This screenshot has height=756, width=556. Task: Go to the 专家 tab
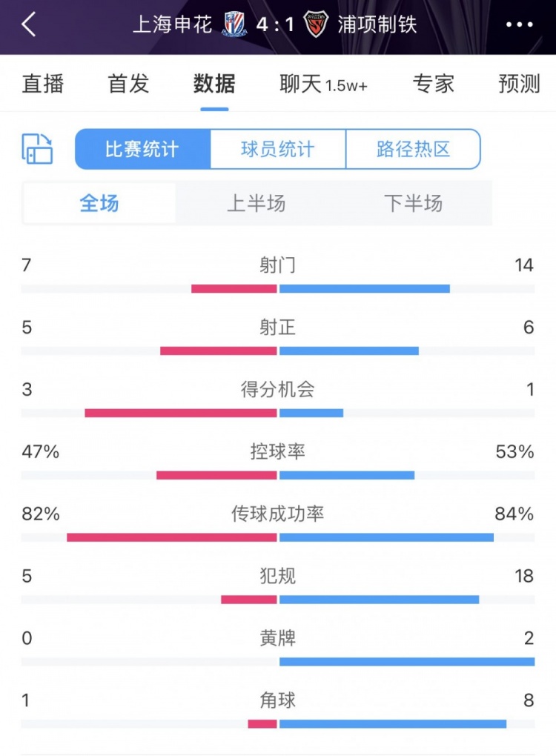pyautogui.click(x=434, y=84)
